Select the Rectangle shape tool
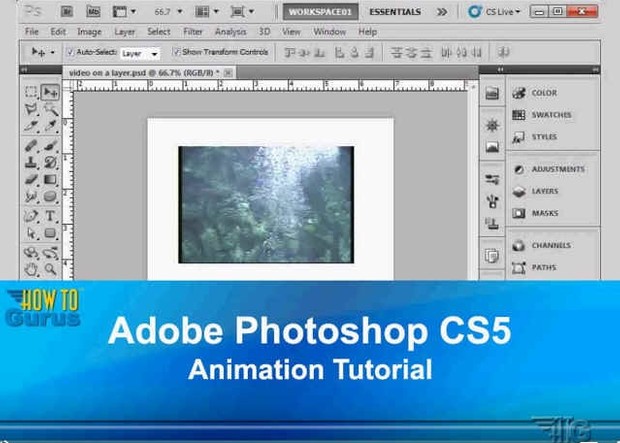This screenshot has width=620, height=443. click(x=50, y=233)
